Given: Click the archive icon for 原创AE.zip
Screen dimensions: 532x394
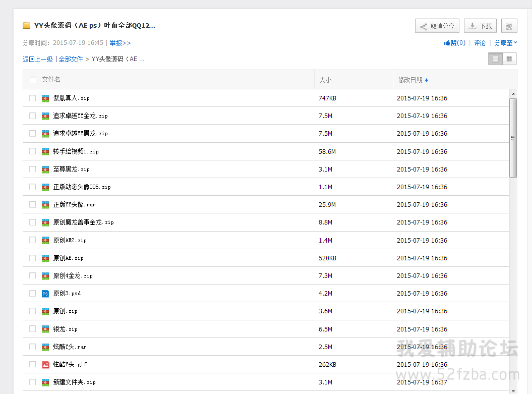Looking at the screenshot, I should pyautogui.click(x=45, y=258).
